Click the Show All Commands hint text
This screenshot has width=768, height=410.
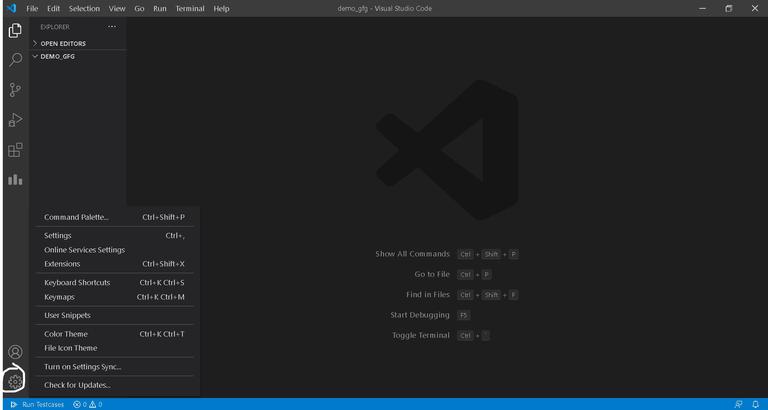click(412, 254)
